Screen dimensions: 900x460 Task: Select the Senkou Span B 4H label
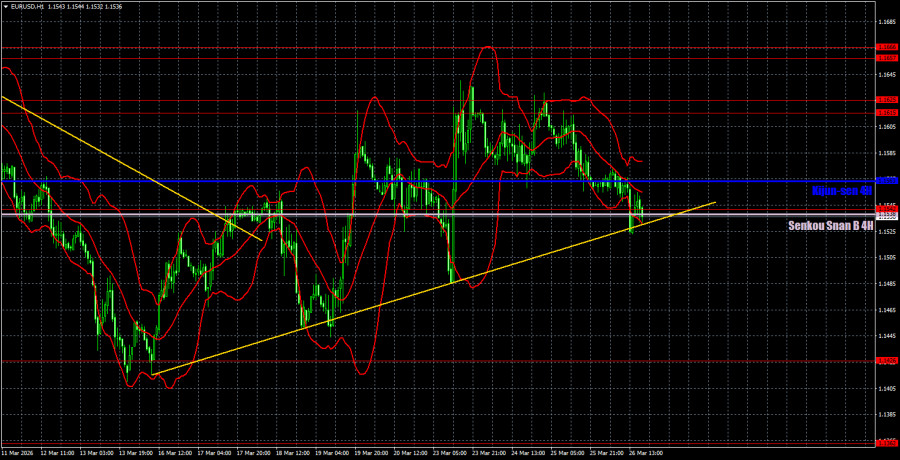click(x=831, y=226)
